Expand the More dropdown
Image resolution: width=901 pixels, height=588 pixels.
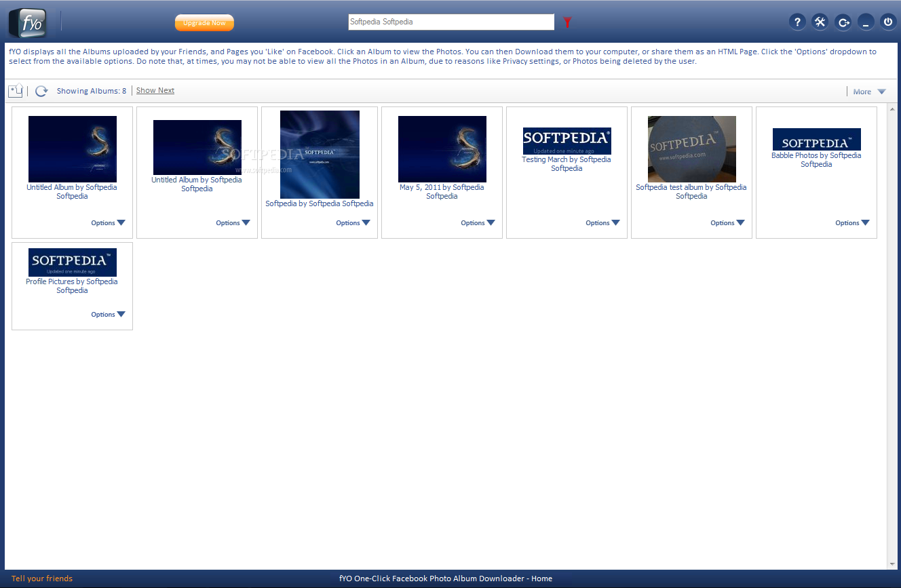(x=869, y=92)
